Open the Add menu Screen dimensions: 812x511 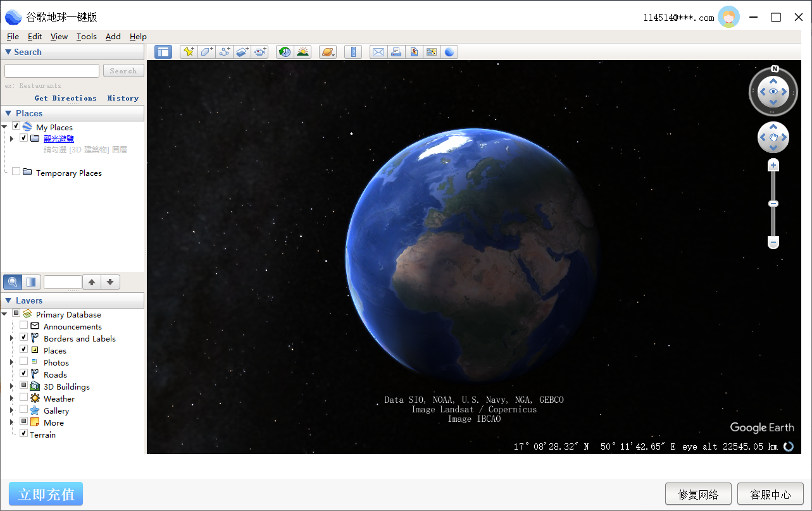click(113, 37)
